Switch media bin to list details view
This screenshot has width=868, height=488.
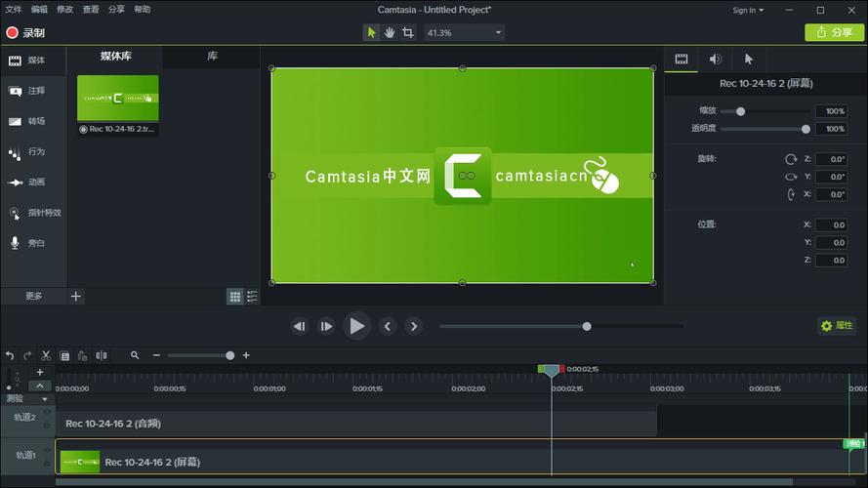(x=252, y=296)
